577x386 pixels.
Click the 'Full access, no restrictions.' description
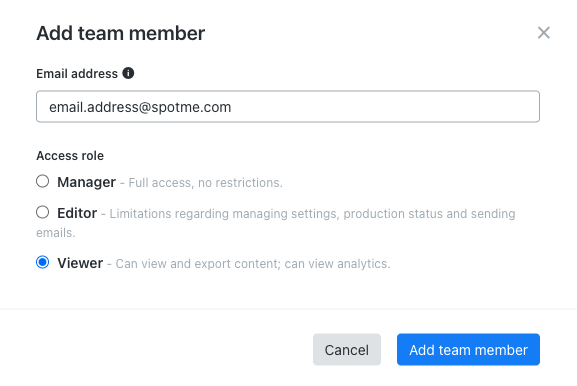205,183
